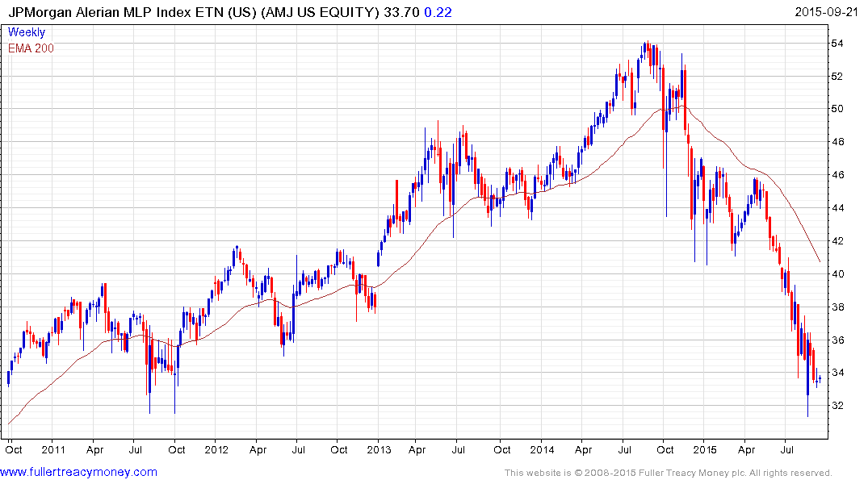Click the 50 price axis label

coord(837,108)
